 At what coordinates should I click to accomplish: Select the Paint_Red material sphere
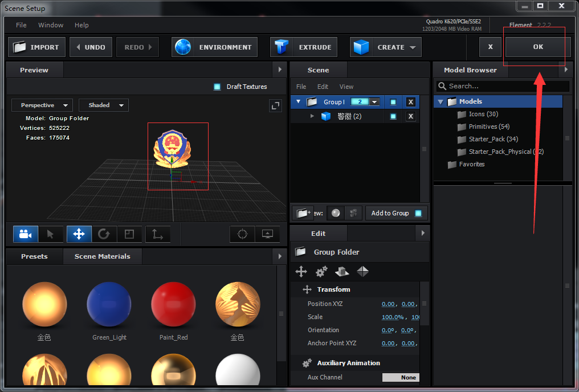pos(173,304)
